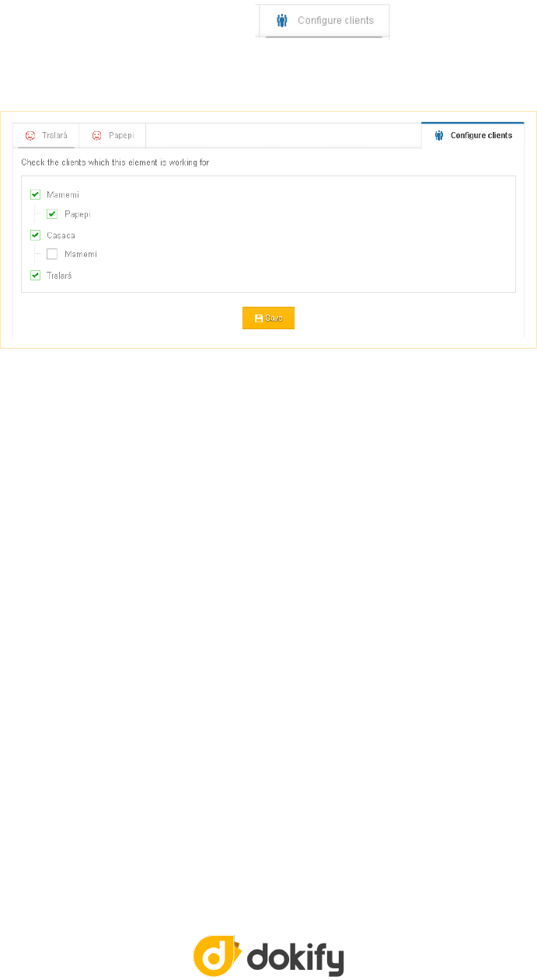Click the yellow Save button
Screen dimensions: 537x980
point(268,318)
